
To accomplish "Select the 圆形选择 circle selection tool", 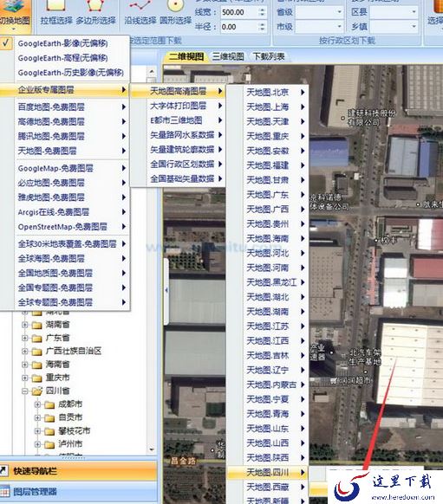I will 175,13.
